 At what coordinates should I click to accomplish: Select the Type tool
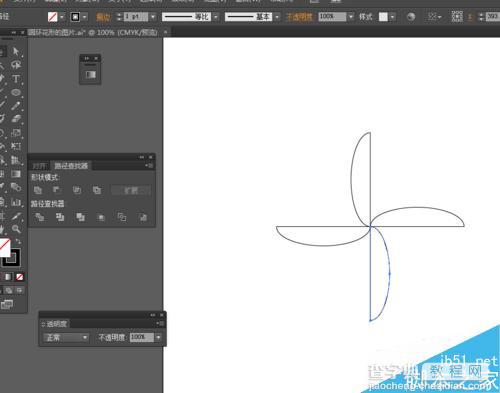coord(16,79)
